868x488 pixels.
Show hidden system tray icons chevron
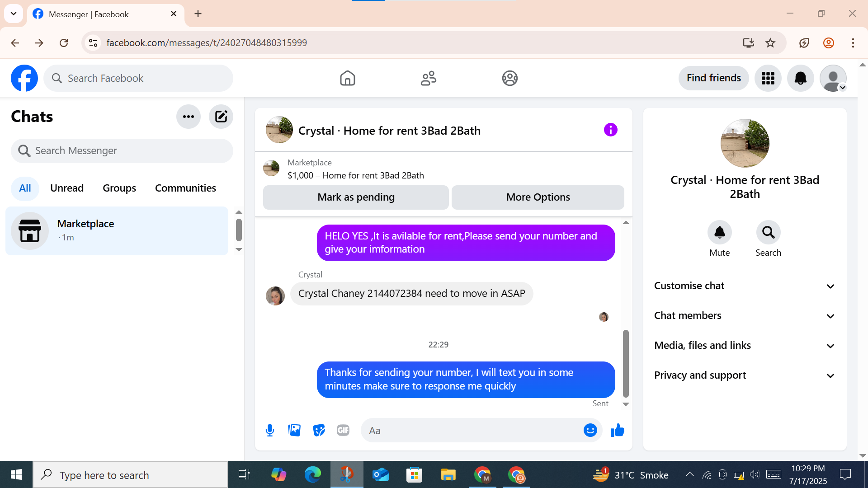[690, 474]
